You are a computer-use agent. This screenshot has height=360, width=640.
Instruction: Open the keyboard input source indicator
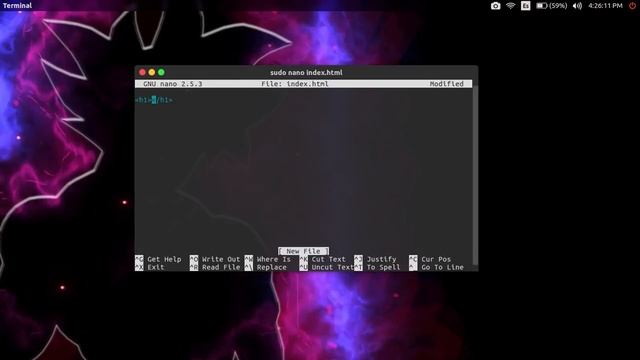tap(525, 6)
